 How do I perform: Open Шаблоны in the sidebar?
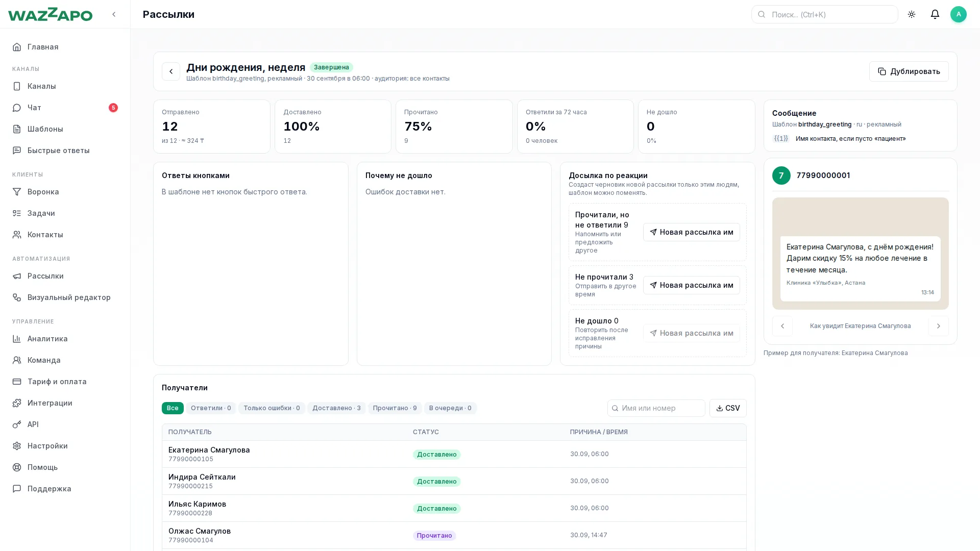tap(65, 129)
